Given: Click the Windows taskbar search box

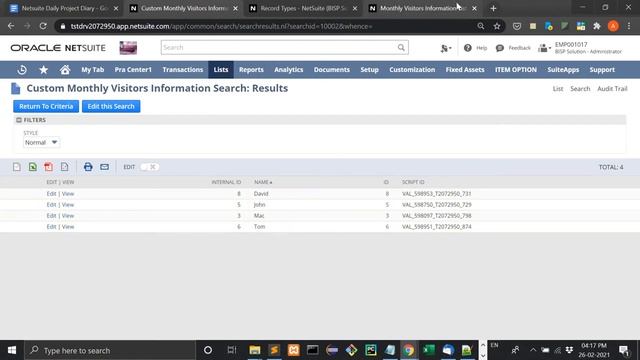Looking at the screenshot, I should [x=110, y=350].
